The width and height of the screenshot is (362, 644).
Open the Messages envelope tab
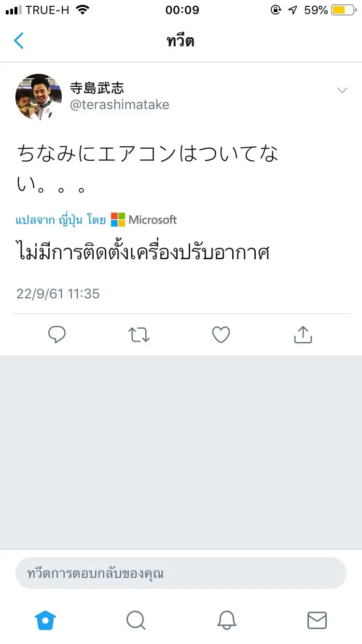click(x=317, y=620)
